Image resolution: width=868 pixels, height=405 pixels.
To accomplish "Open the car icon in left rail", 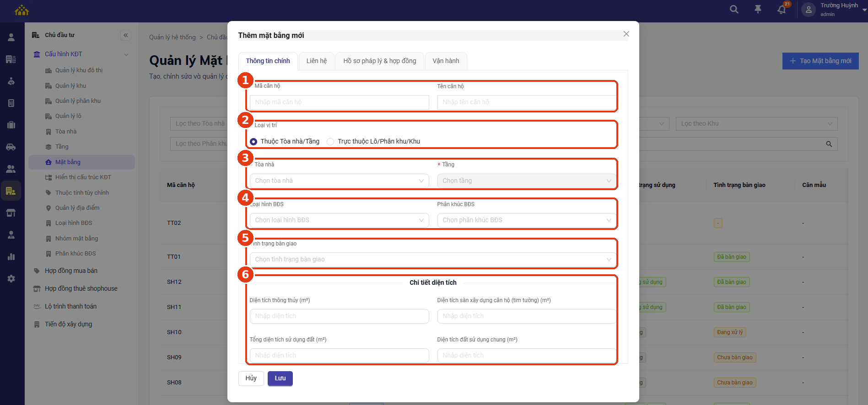I will [11, 147].
